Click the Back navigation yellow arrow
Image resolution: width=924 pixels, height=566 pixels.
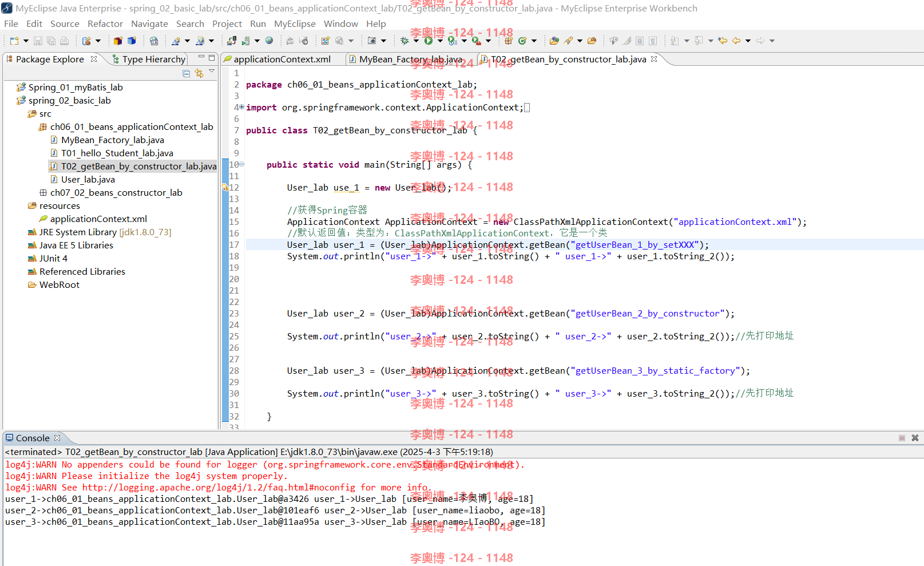pos(736,41)
